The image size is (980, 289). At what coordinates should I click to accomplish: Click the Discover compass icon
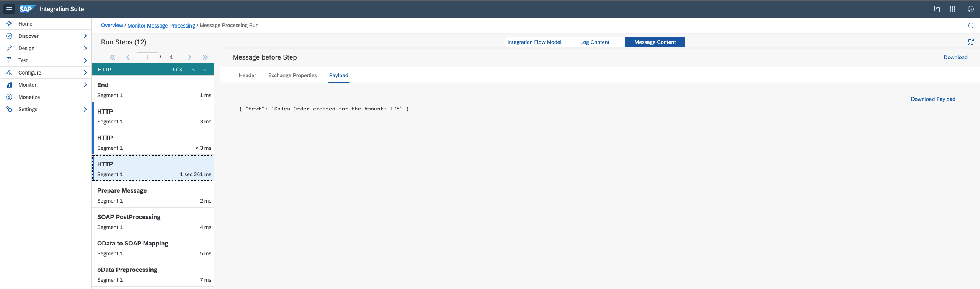(x=9, y=36)
